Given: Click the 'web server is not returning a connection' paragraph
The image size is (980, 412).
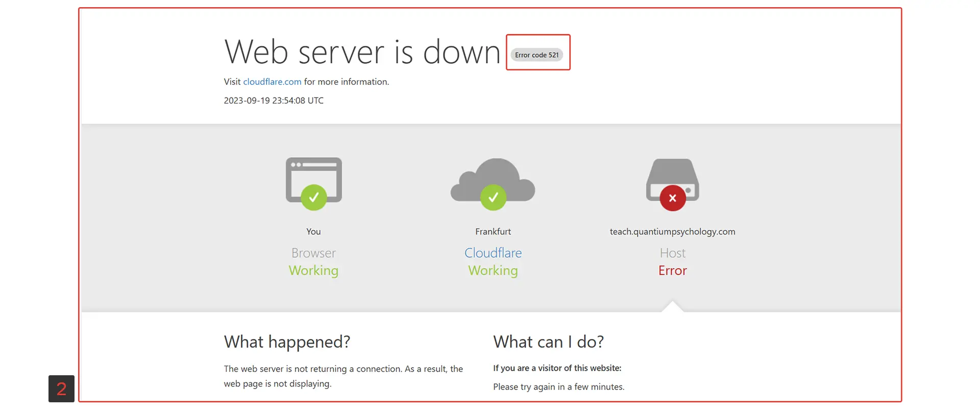Looking at the screenshot, I should pos(343,376).
